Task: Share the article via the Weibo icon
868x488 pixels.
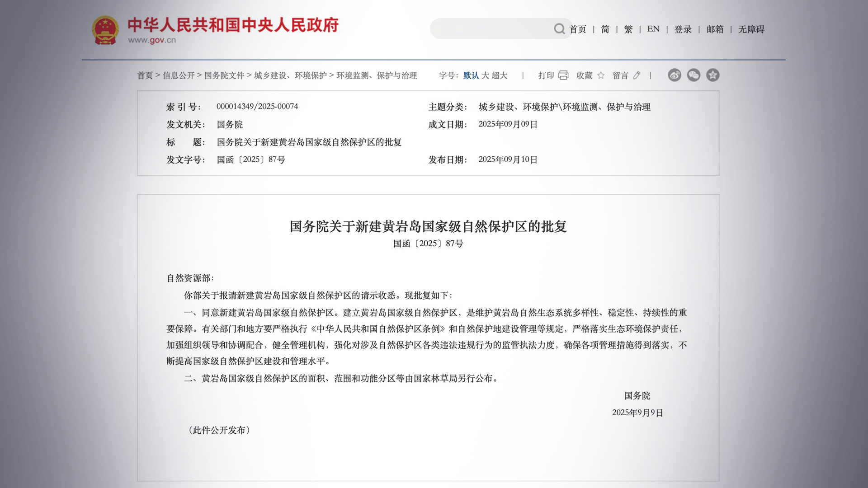Action: [x=675, y=75]
